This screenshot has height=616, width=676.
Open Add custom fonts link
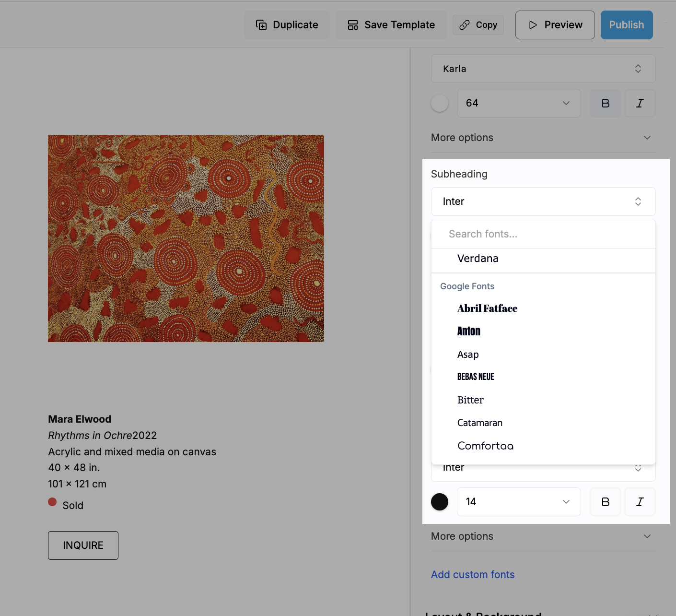point(472,575)
